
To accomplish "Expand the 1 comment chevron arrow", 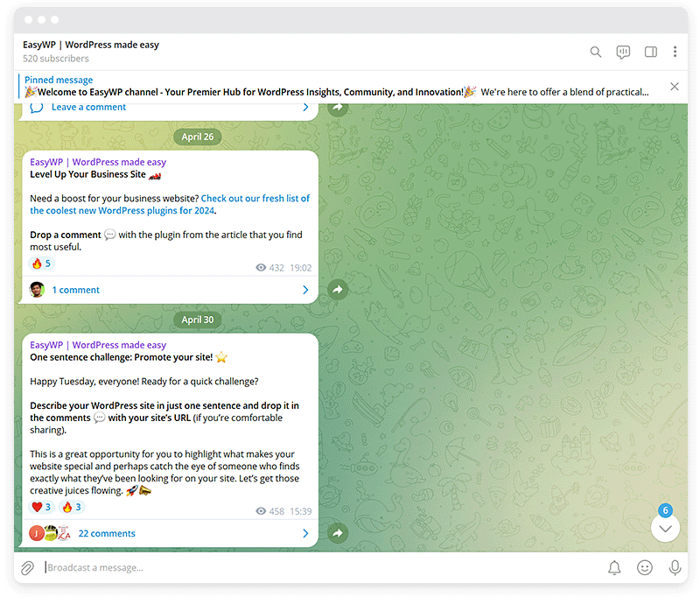I will coord(305,290).
